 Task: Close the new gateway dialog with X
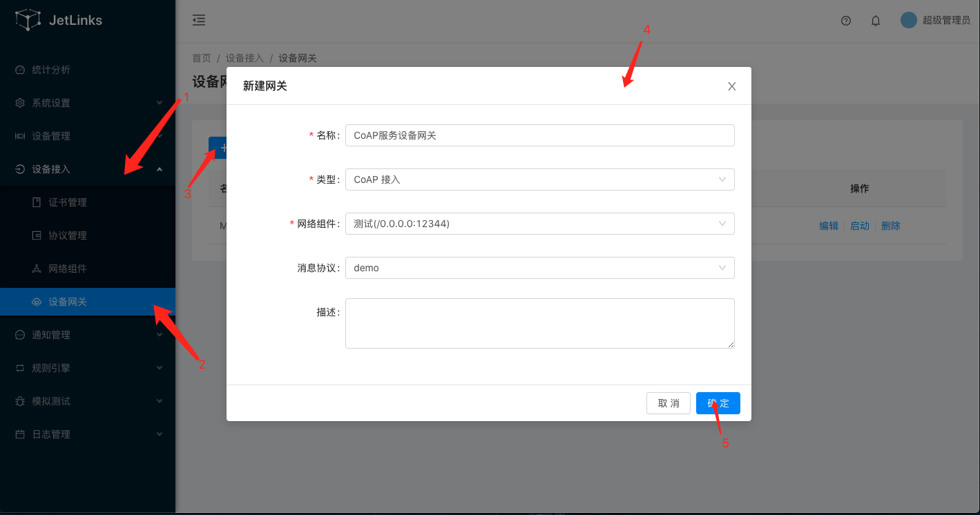(732, 86)
